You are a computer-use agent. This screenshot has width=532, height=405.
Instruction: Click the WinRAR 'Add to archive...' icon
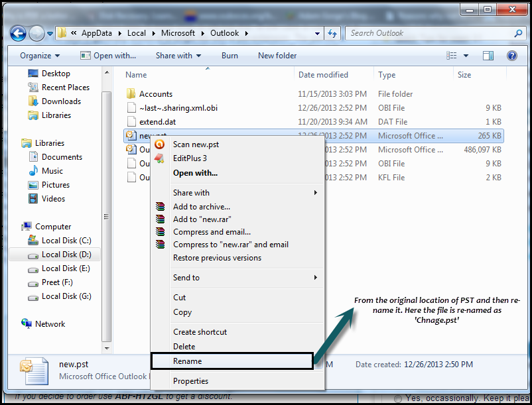[x=159, y=205]
